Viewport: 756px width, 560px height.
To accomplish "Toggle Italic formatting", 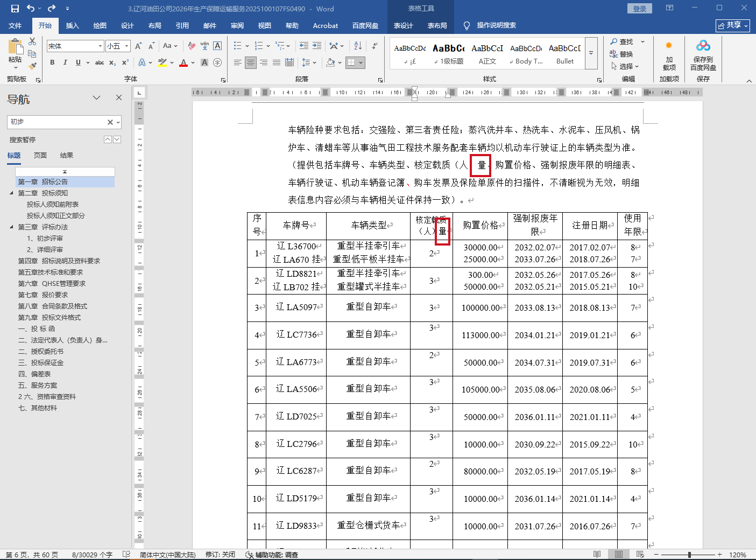I will [x=65, y=62].
